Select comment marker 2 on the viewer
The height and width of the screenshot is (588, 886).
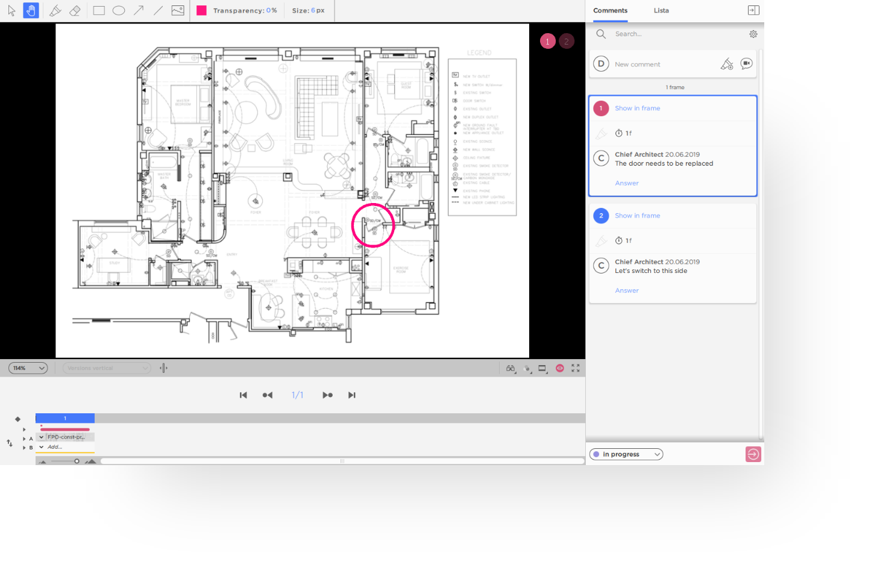point(567,42)
